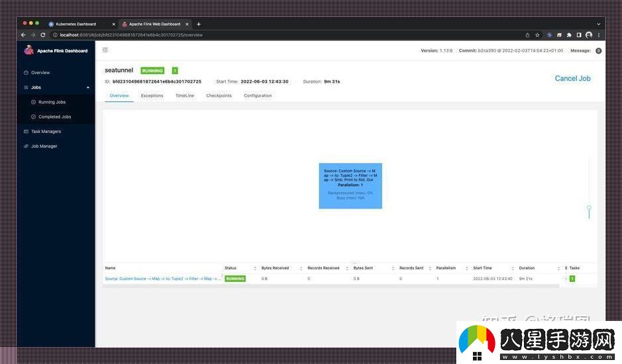Sort the table by Status column
Image resolution: width=622 pixels, height=364 pixels.
pos(254,269)
